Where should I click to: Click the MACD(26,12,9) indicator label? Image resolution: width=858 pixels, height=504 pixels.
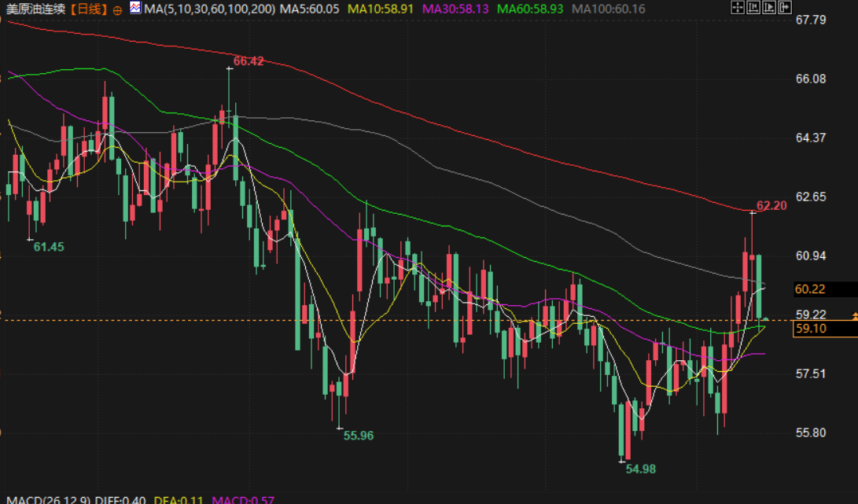(49, 499)
